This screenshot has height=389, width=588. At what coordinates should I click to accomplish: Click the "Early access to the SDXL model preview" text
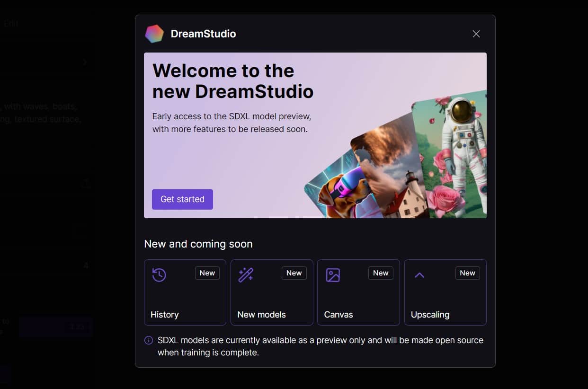tap(232, 116)
